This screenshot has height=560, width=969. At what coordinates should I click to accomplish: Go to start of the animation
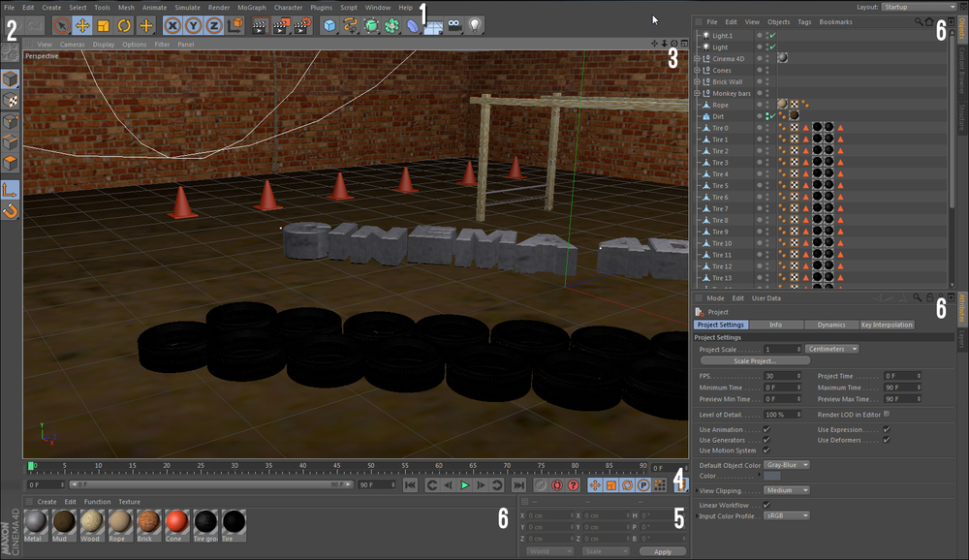410,485
